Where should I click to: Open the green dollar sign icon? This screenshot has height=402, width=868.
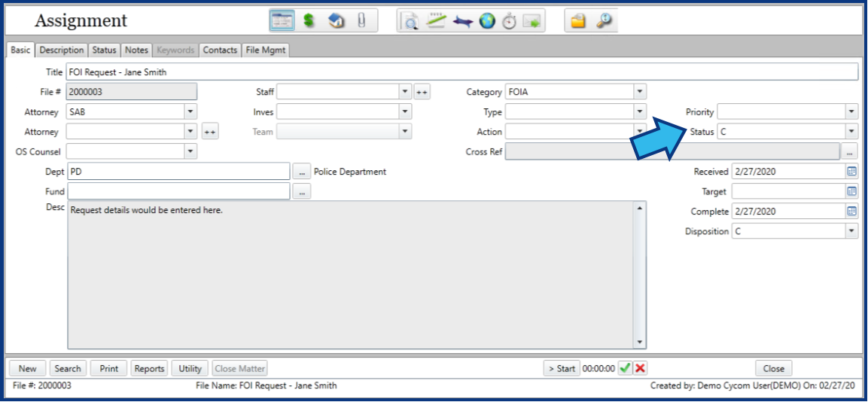point(309,21)
